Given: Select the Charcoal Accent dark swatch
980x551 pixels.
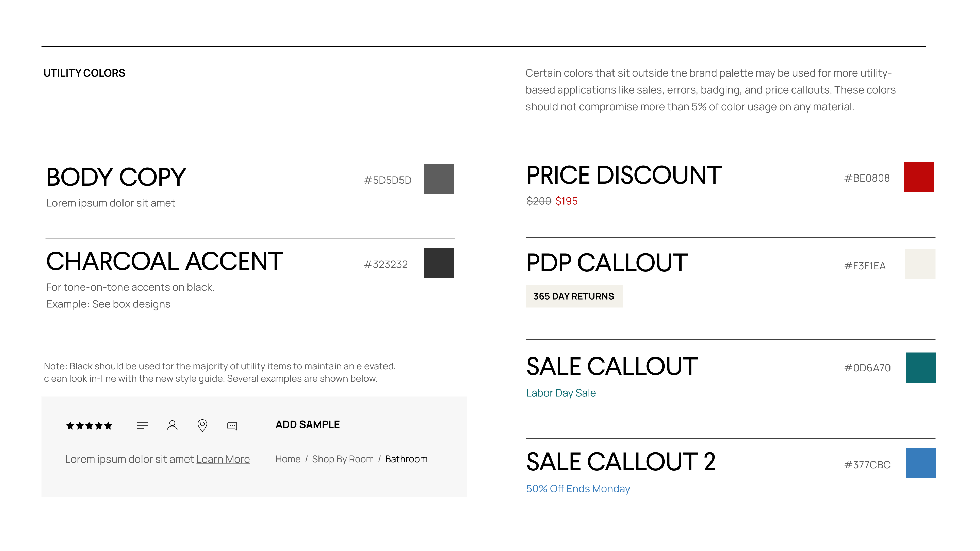Looking at the screenshot, I should [x=438, y=263].
